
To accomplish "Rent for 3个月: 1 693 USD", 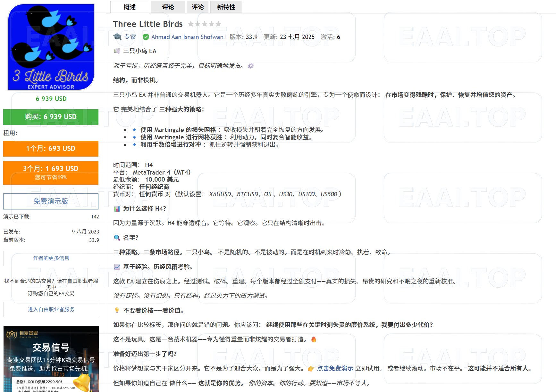I will click(x=51, y=173).
